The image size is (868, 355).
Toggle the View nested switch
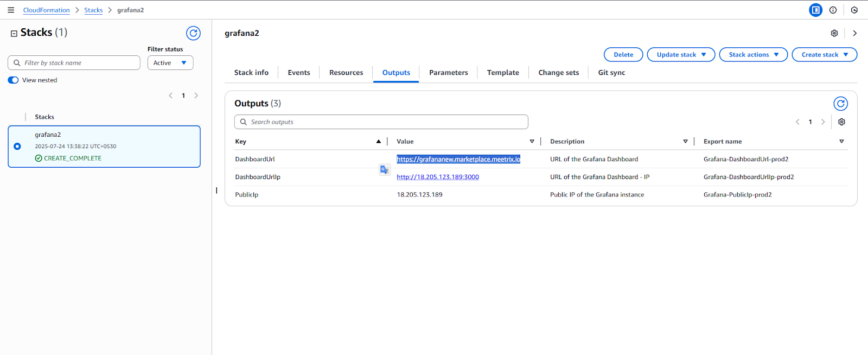pyautogui.click(x=13, y=80)
